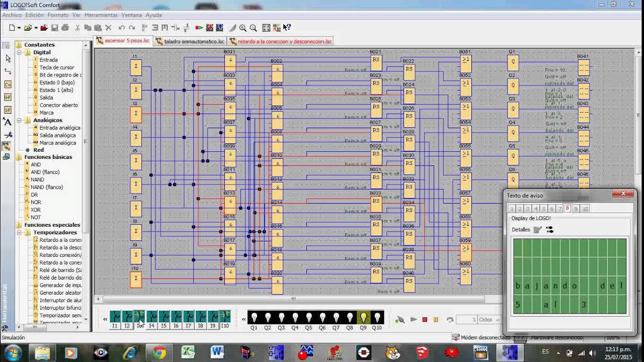Cut selection with the scissors toolbar icon
Viewport: 644px width, 362px height.
point(77,28)
